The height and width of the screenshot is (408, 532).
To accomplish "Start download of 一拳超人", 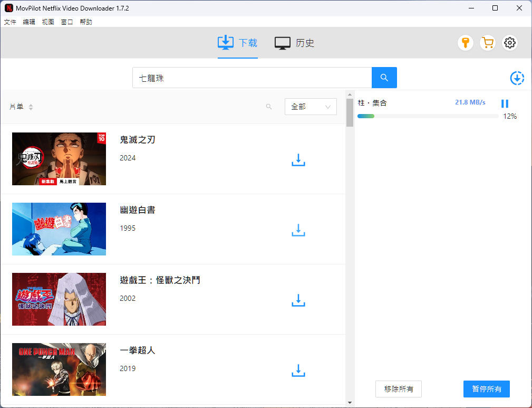I will pos(298,371).
